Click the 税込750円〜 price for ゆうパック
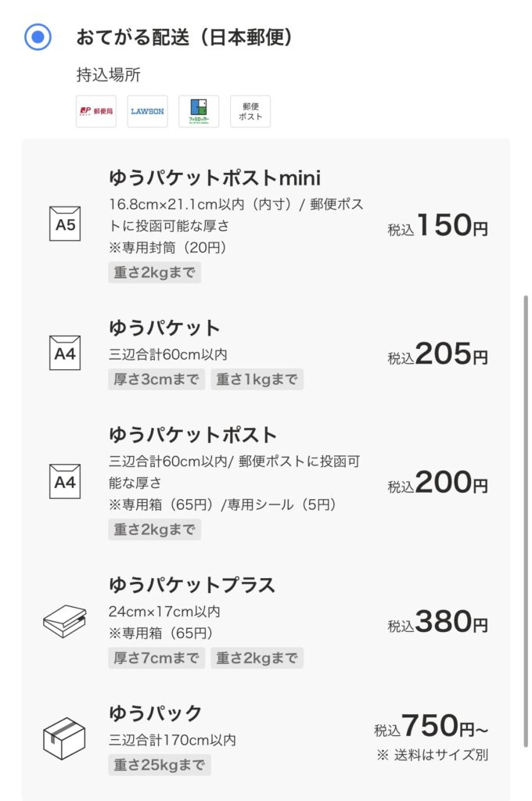532x801 pixels. pos(431,725)
